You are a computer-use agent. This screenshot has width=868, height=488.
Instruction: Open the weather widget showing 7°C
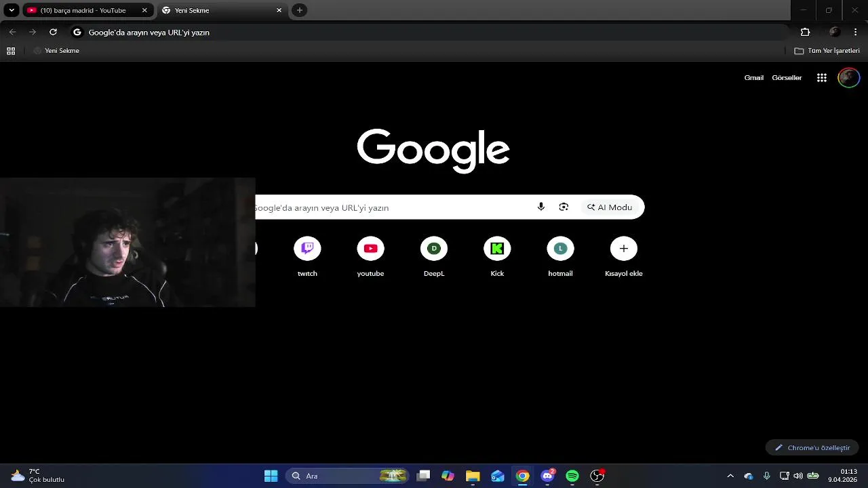pyautogui.click(x=38, y=476)
